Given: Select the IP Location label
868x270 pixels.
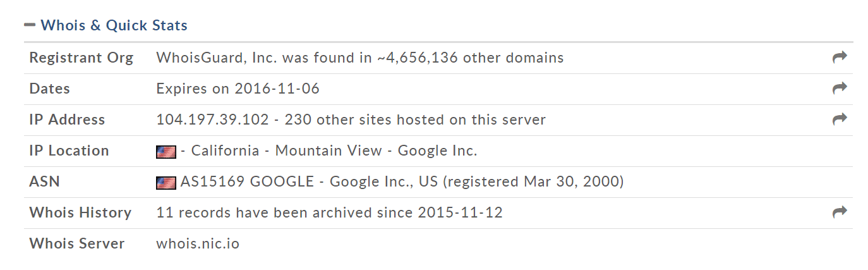Looking at the screenshot, I should tap(69, 151).
